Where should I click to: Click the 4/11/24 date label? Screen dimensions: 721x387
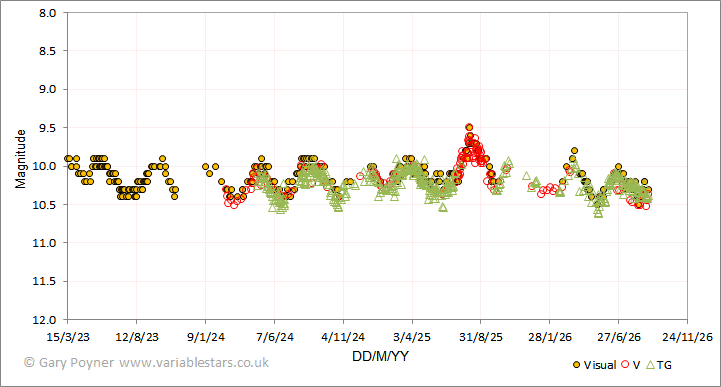(343, 337)
